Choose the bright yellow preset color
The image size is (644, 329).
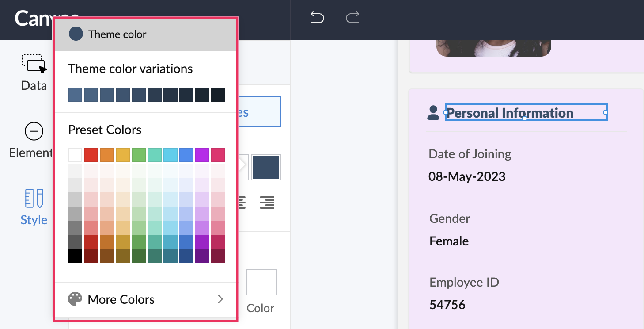tap(123, 155)
